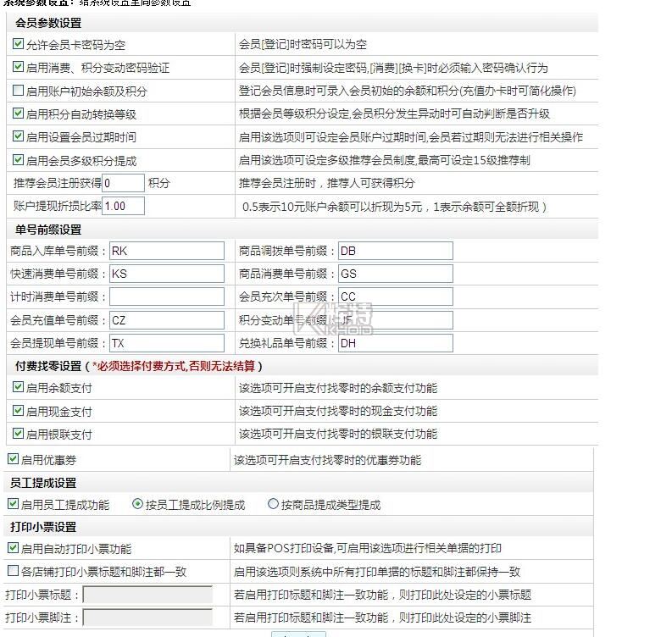Uncheck 启用现金支付 option
This screenshot has height=637, width=672.
coord(18,411)
